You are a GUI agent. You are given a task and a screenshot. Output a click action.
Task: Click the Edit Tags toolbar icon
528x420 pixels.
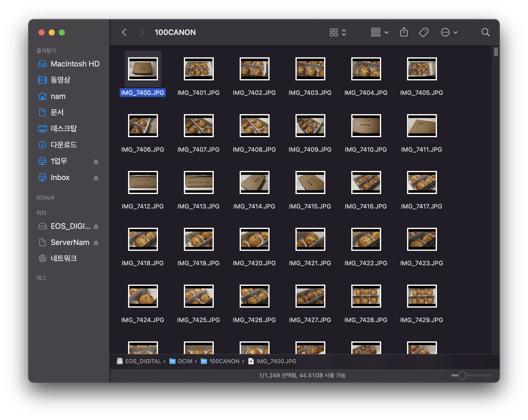[424, 32]
